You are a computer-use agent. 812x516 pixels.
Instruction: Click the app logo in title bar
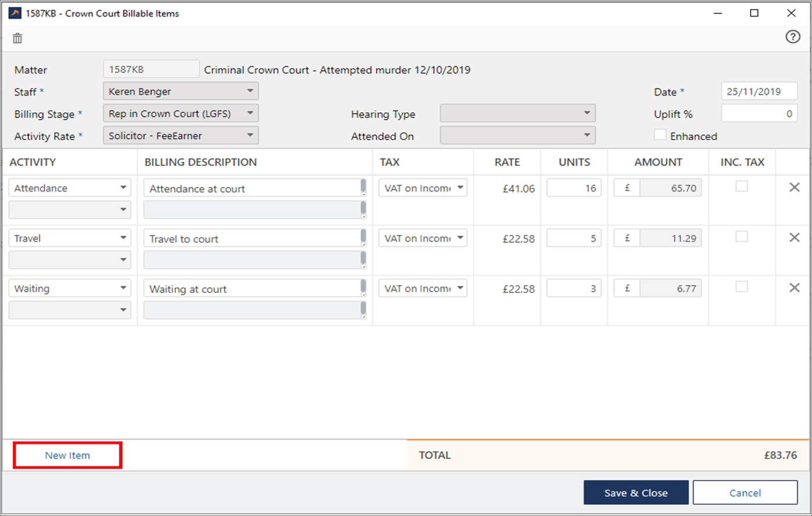point(15,13)
